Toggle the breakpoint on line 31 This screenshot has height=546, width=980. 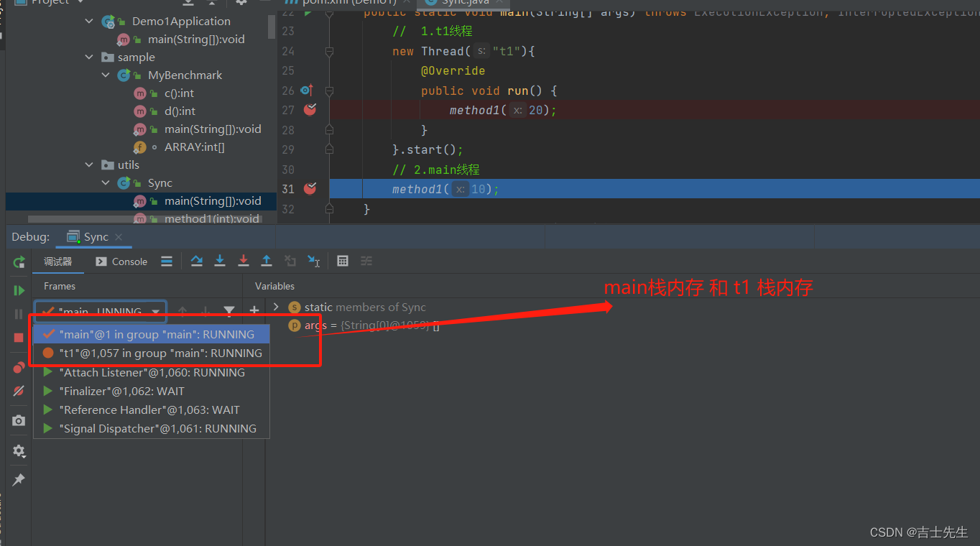point(310,189)
